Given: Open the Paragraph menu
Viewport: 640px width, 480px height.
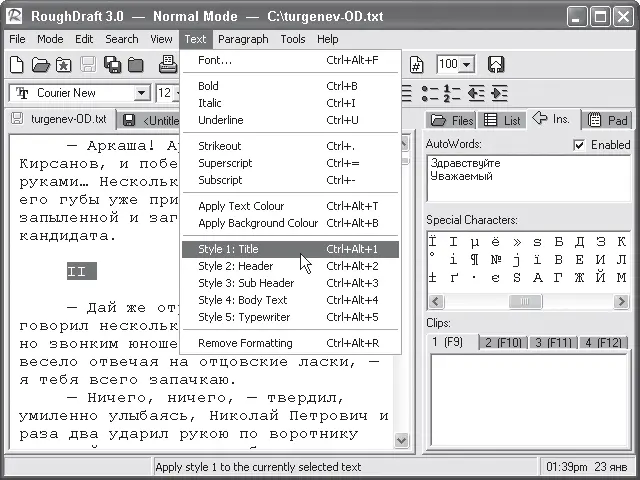Looking at the screenshot, I should pyautogui.click(x=243, y=39).
